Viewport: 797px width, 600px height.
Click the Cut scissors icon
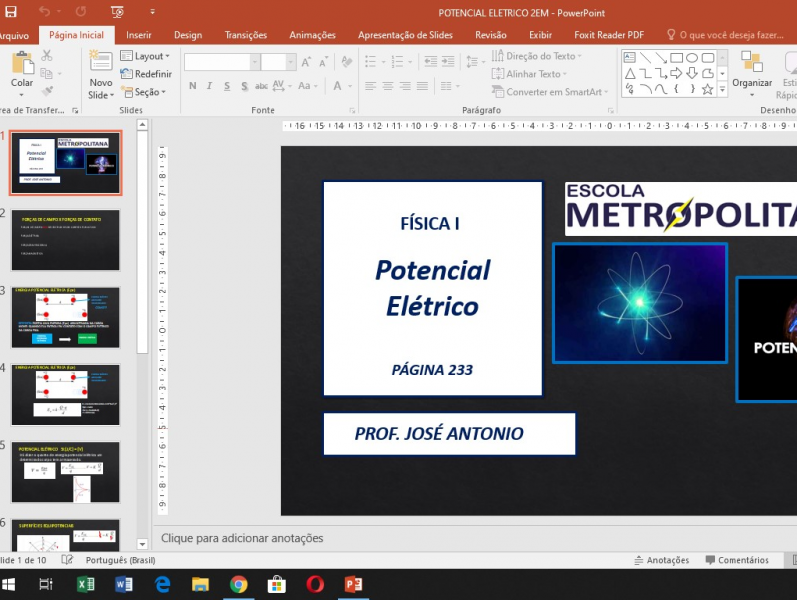[x=47, y=55]
